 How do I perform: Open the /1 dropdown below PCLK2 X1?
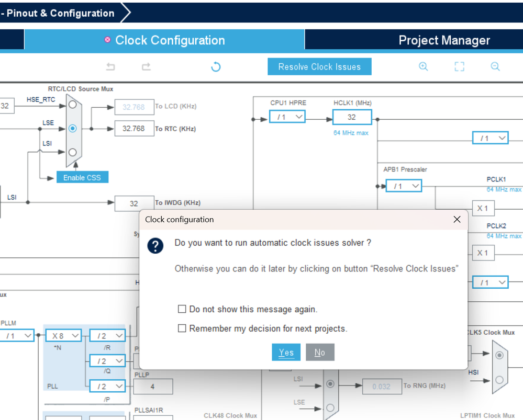(491, 282)
